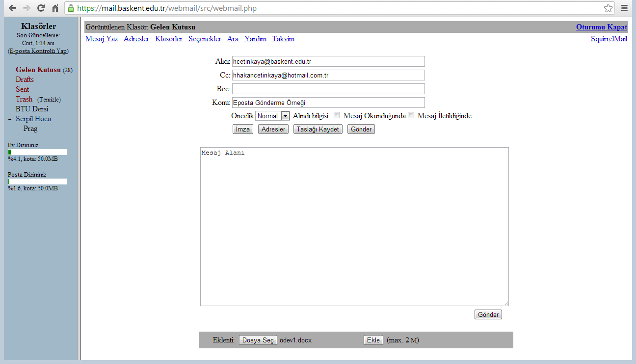Bookmark this page with star icon
This screenshot has height=364, width=636.
[608, 8]
